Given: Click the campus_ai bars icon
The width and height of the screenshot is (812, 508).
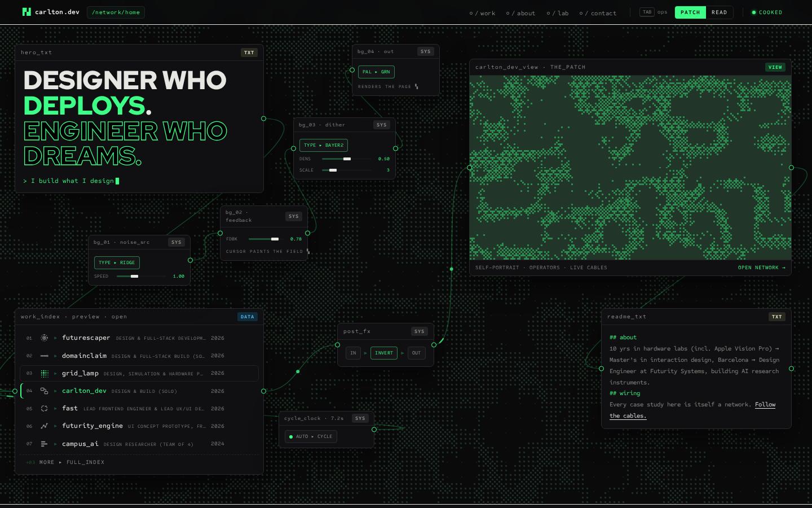Looking at the screenshot, I should coord(45,444).
